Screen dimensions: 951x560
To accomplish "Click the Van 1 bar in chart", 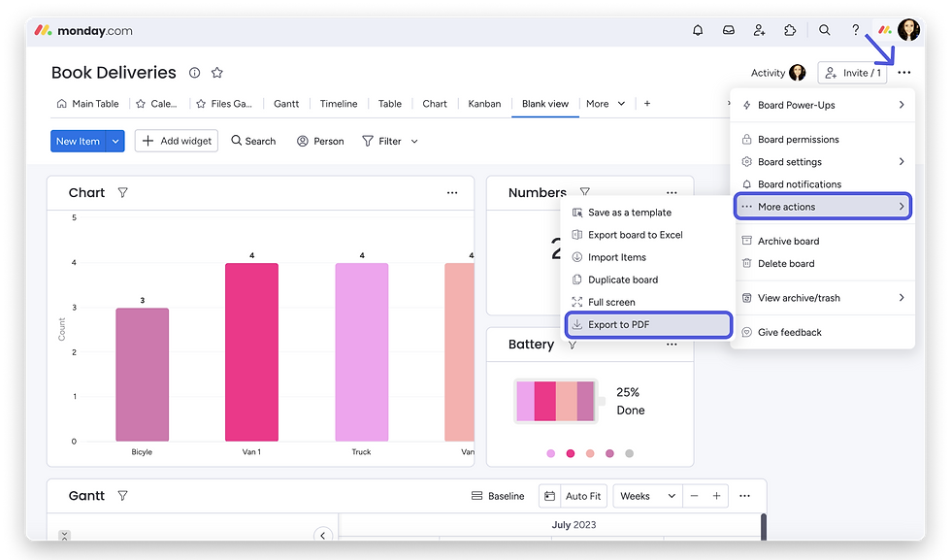I will pos(251,352).
